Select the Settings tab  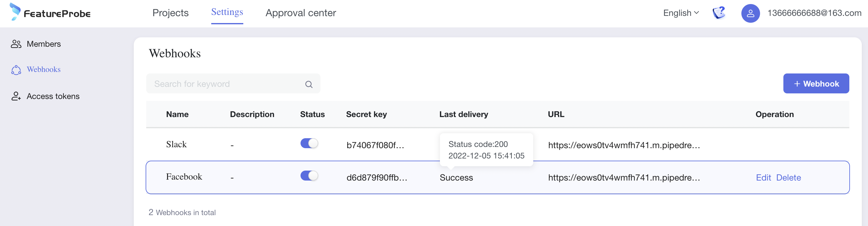(227, 12)
